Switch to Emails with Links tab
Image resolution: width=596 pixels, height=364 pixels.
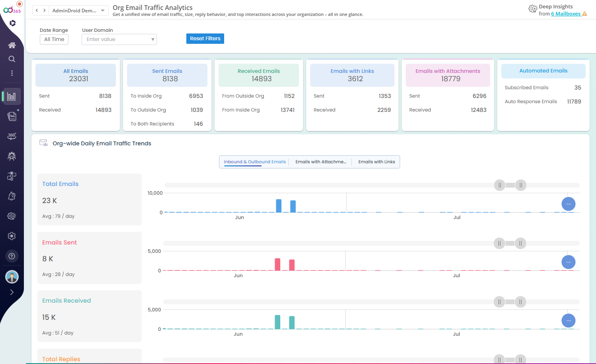[376, 162]
